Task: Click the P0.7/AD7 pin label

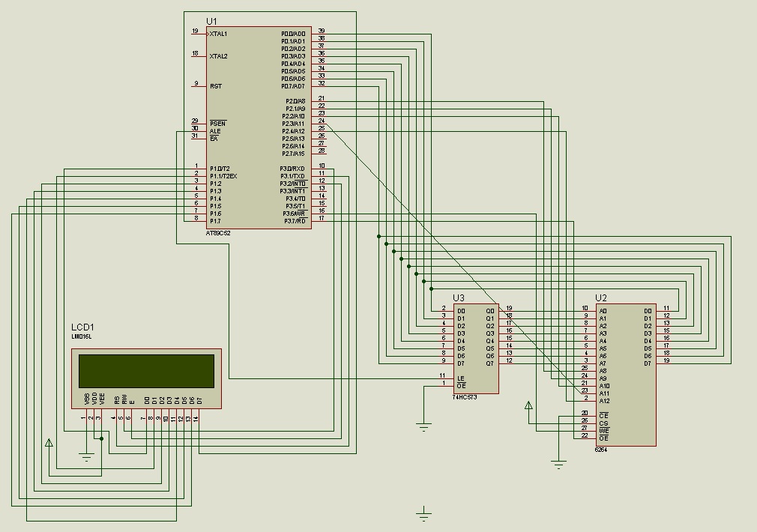Action: pyautogui.click(x=294, y=86)
